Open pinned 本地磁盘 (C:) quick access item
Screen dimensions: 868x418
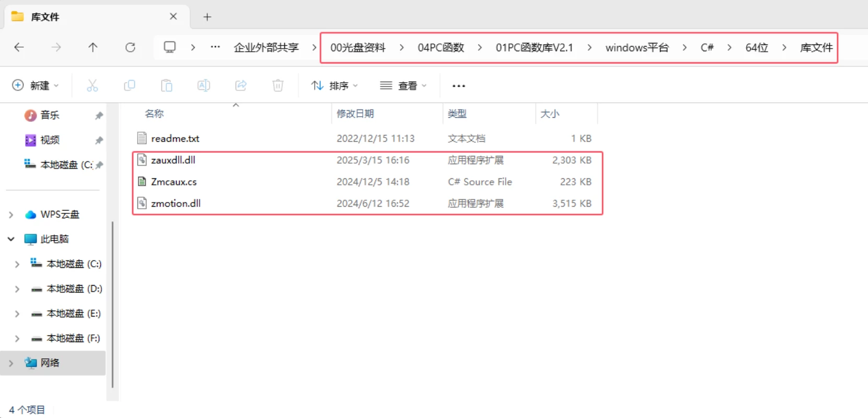click(x=59, y=165)
